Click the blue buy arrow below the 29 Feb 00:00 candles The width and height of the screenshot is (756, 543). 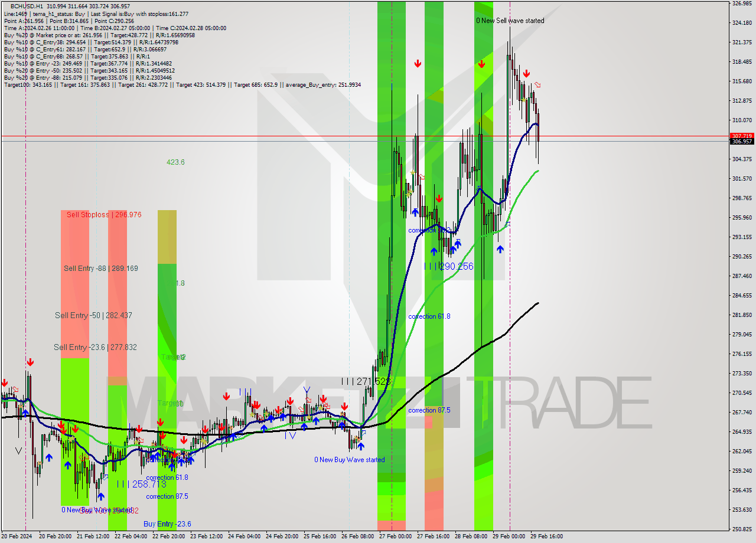pos(500,249)
